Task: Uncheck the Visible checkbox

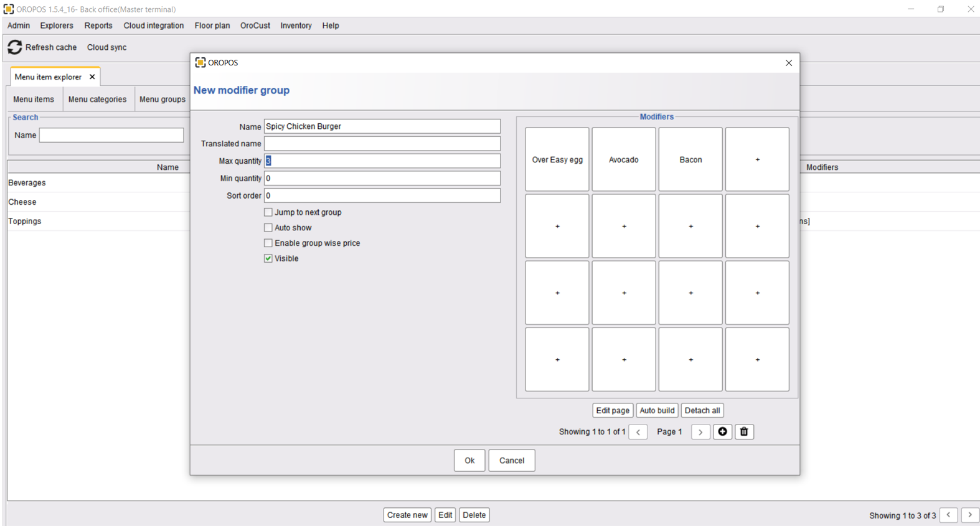Action: point(268,258)
